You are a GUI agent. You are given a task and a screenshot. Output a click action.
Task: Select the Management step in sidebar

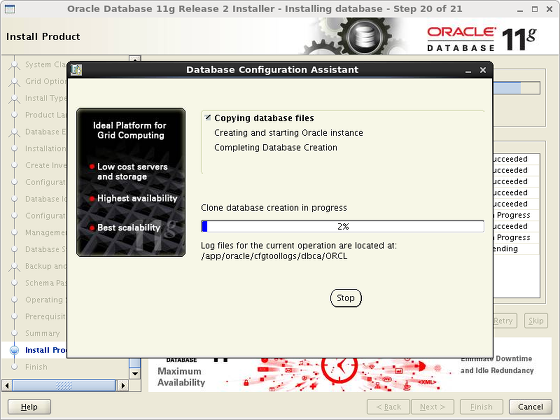click(x=45, y=232)
